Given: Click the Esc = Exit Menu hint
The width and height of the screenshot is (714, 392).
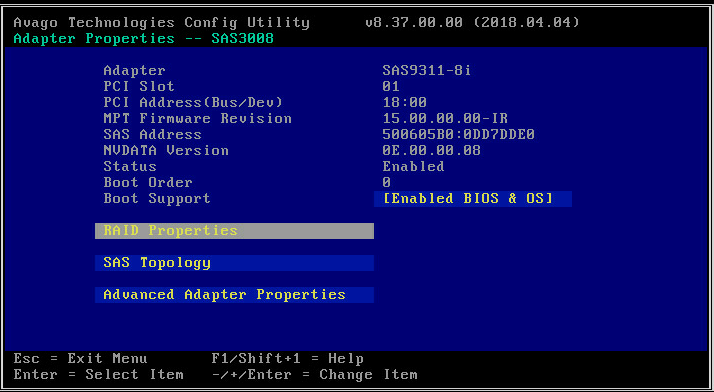Looking at the screenshot, I should tap(81, 359).
